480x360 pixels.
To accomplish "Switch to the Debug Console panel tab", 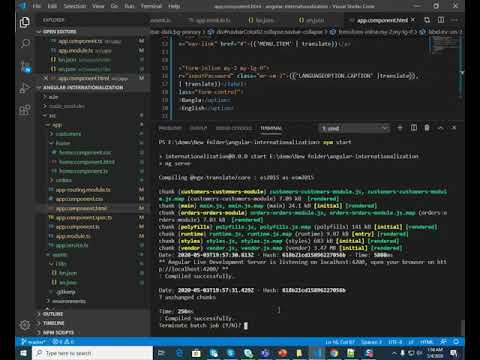I will point(234,128).
